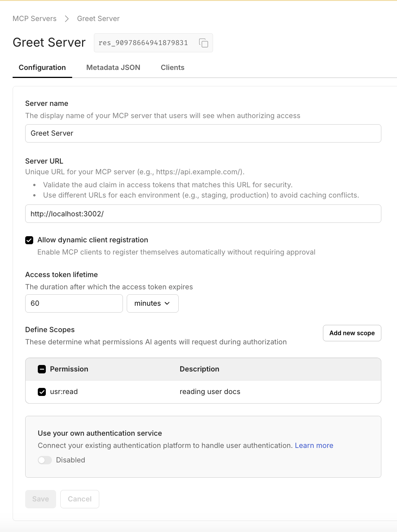This screenshot has width=397, height=532.
Task: Focus the Server URL input field
Action: point(203,214)
